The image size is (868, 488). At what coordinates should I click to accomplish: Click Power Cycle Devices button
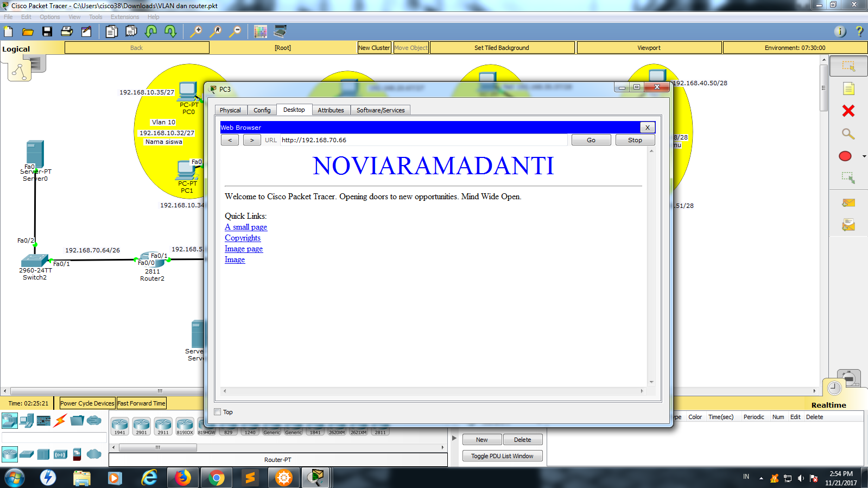[87, 403]
